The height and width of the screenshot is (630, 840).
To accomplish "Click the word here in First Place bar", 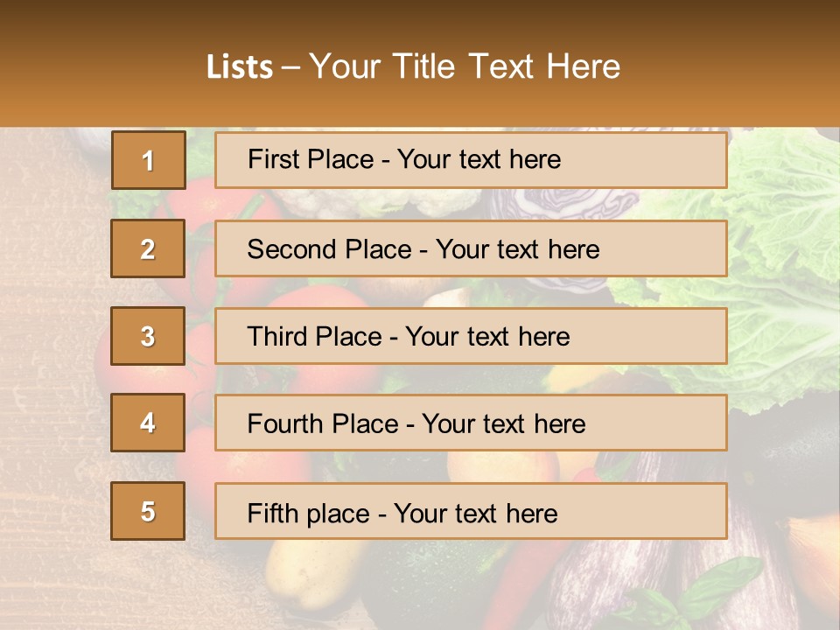I will [532, 159].
